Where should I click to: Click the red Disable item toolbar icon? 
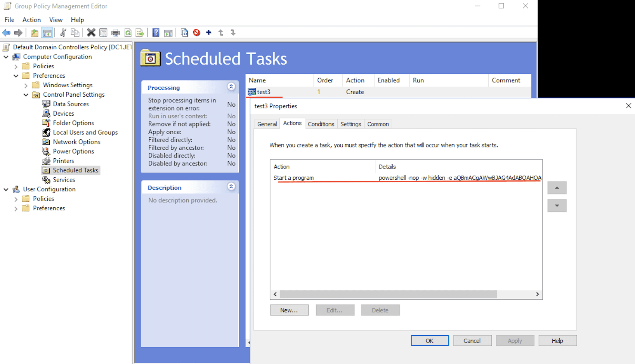pos(197,33)
